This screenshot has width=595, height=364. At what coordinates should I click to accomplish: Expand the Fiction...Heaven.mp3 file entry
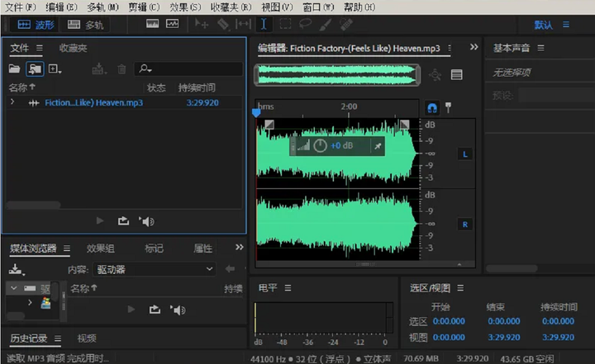(12, 102)
